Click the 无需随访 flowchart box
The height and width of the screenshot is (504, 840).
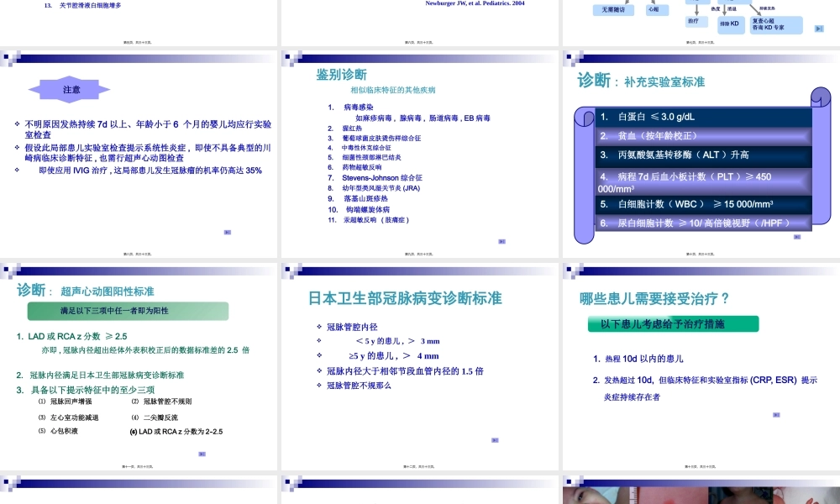point(613,10)
